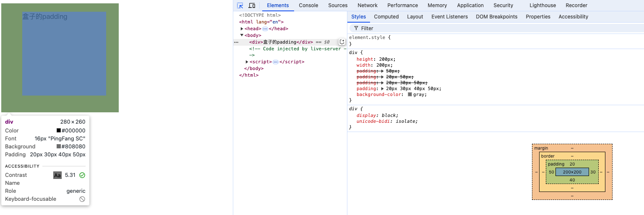Click the 盒子的padding text on the page
This screenshot has height=215, width=644.
click(45, 17)
